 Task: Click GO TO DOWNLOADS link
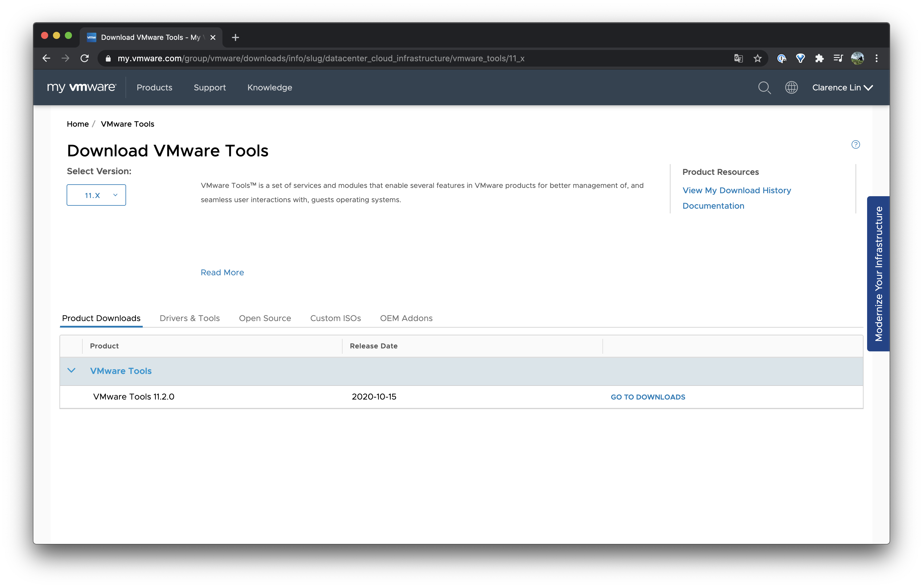[648, 397]
